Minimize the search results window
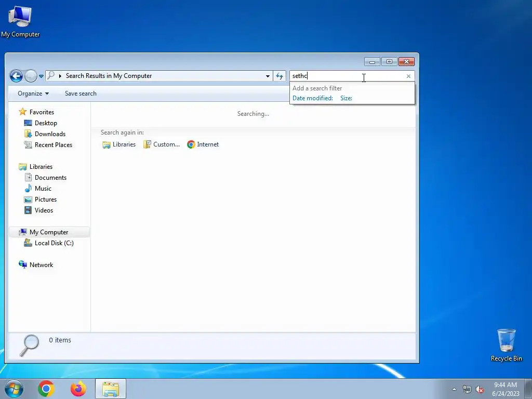Image resolution: width=532 pixels, height=399 pixels. point(372,62)
